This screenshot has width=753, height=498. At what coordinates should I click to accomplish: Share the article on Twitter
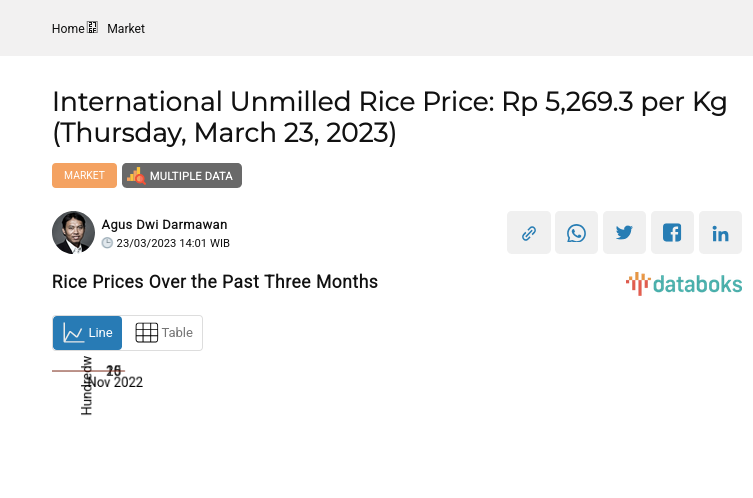tap(625, 233)
